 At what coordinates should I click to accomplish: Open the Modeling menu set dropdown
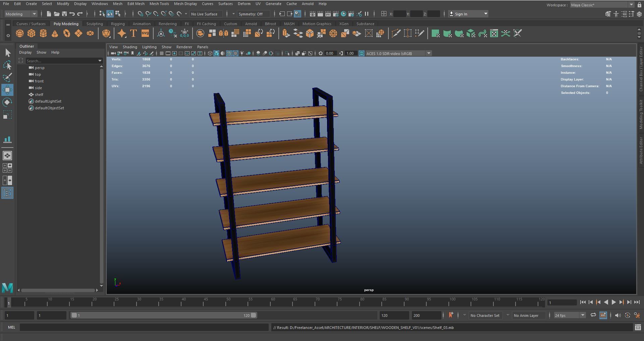21,14
